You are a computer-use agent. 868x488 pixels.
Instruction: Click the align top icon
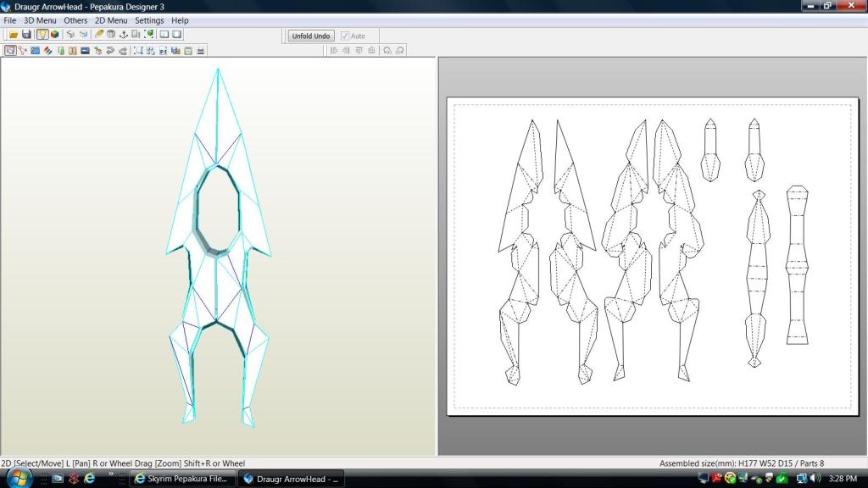(359, 50)
